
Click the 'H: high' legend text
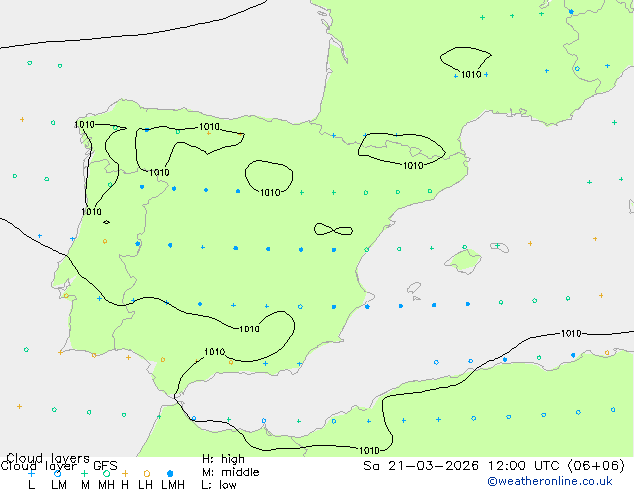pos(223,459)
